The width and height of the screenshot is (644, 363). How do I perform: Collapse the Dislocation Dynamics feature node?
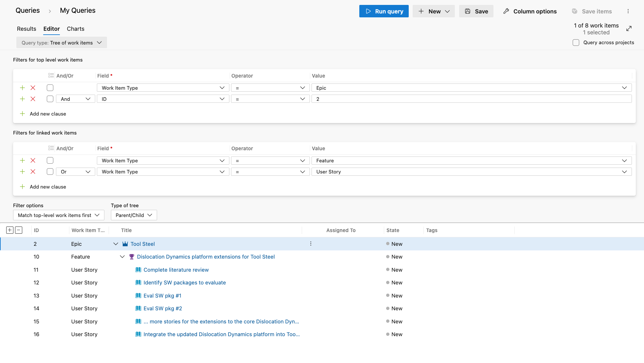tap(122, 257)
